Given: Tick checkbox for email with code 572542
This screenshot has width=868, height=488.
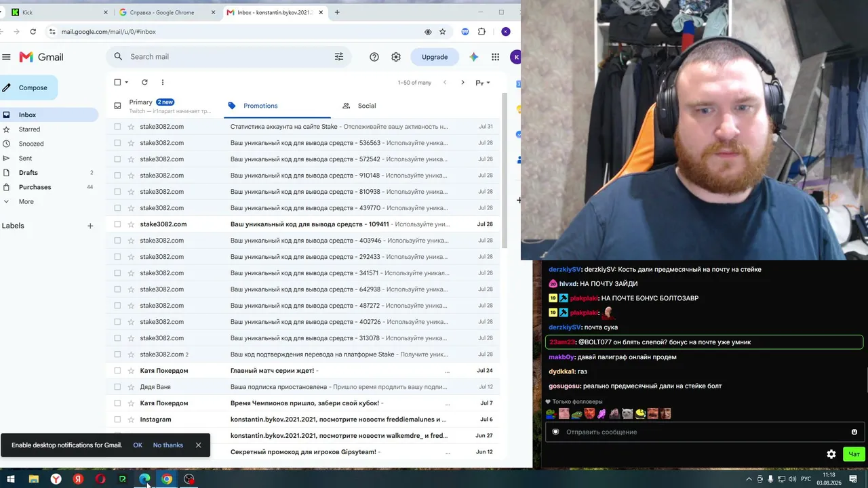Looking at the screenshot, I should point(117,159).
